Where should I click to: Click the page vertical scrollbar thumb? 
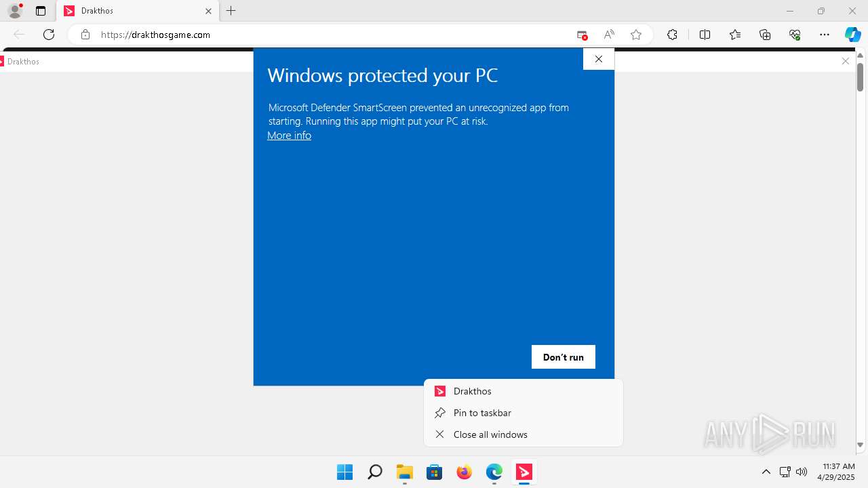(861, 77)
